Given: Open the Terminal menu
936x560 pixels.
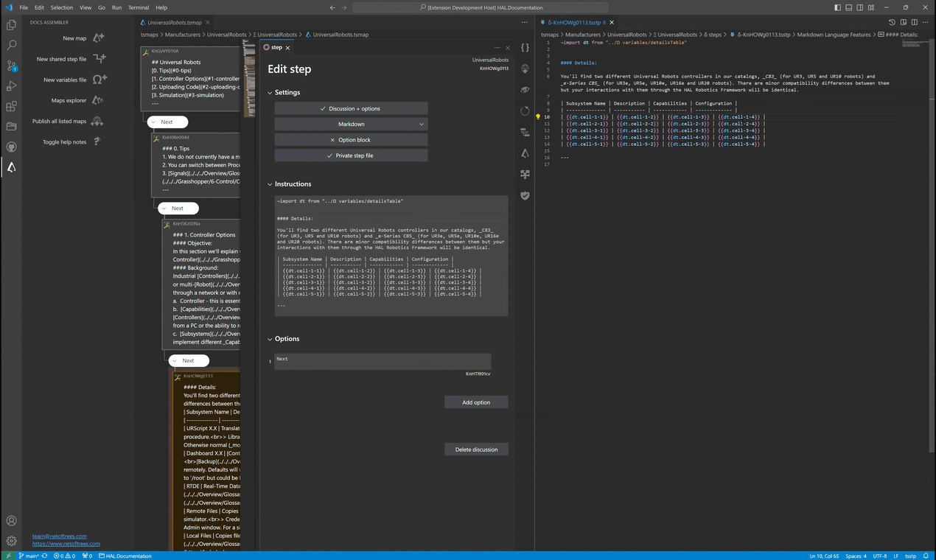Looking at the screenshot, I should pyautogui.click(x=139, y=7).
